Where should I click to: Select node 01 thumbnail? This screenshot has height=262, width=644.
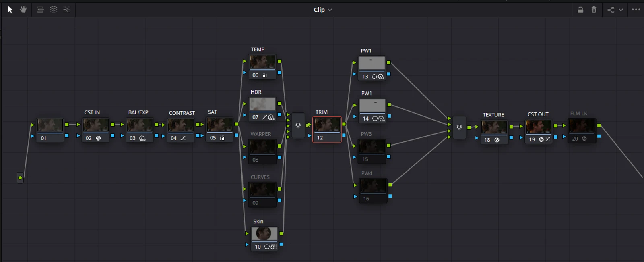50,125
